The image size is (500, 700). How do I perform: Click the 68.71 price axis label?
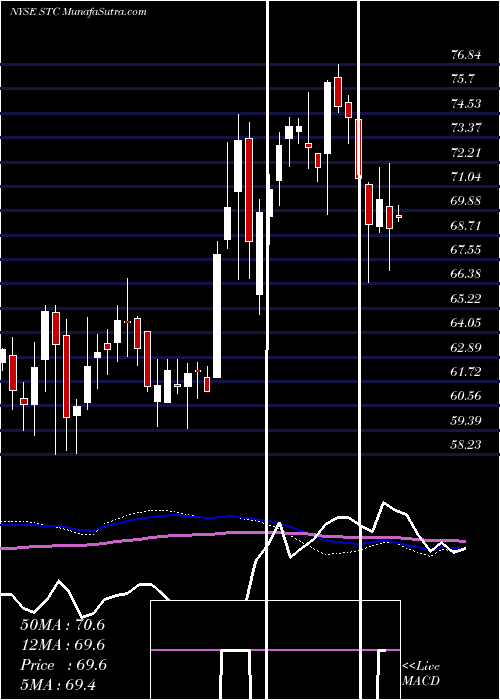(466, 225)
